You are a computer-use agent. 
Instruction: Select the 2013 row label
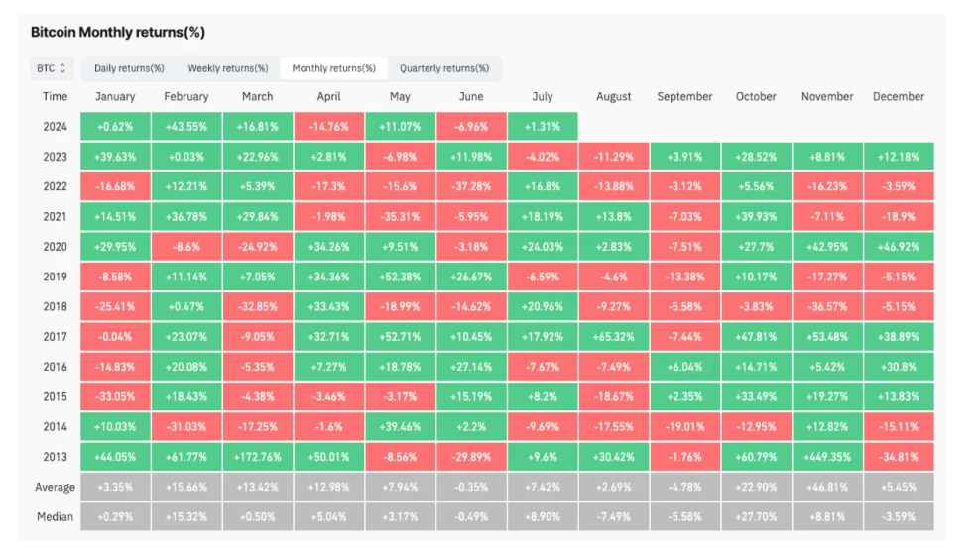point(56,458)
